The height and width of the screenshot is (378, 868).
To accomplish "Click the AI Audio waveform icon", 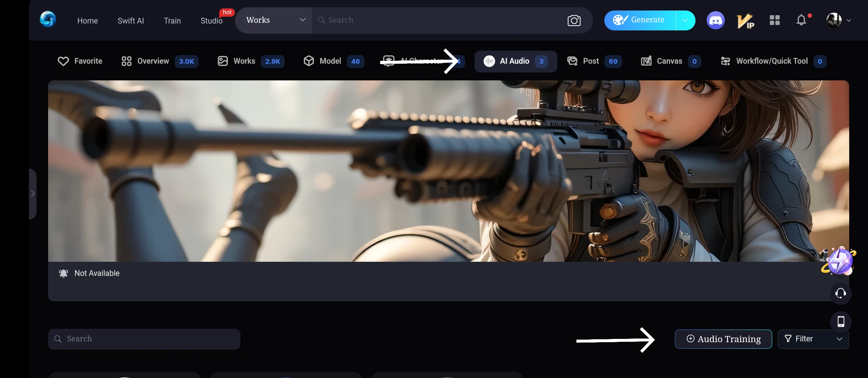I will 489,61.
